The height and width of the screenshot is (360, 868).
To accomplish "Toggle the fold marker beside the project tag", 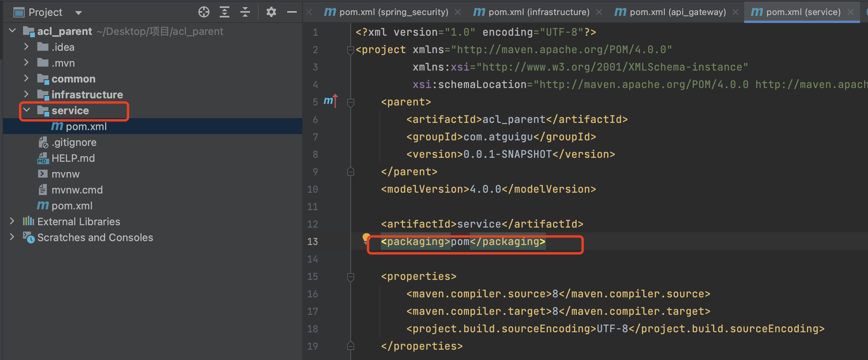I will pyautogui.click(x=351, y=50).
